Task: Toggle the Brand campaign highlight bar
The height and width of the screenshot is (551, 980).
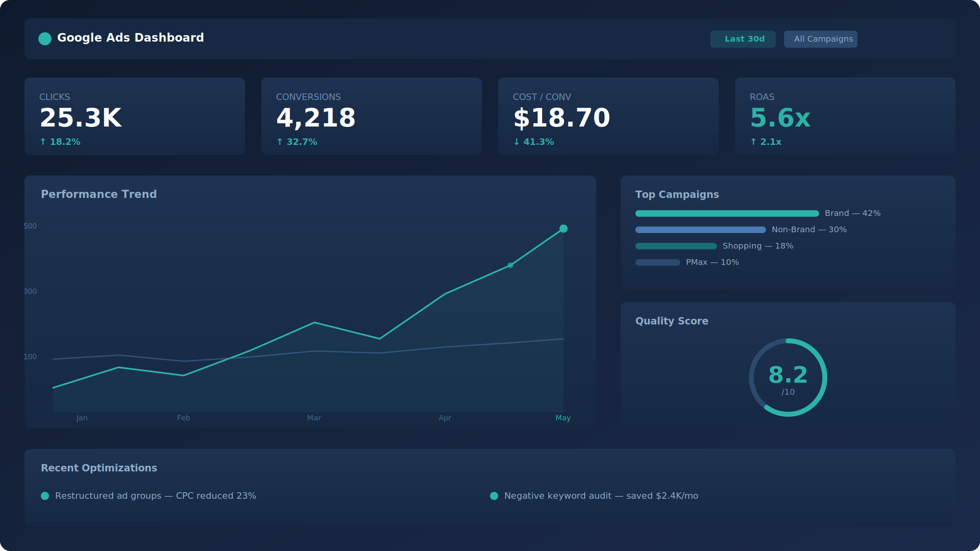Action: 727,213
